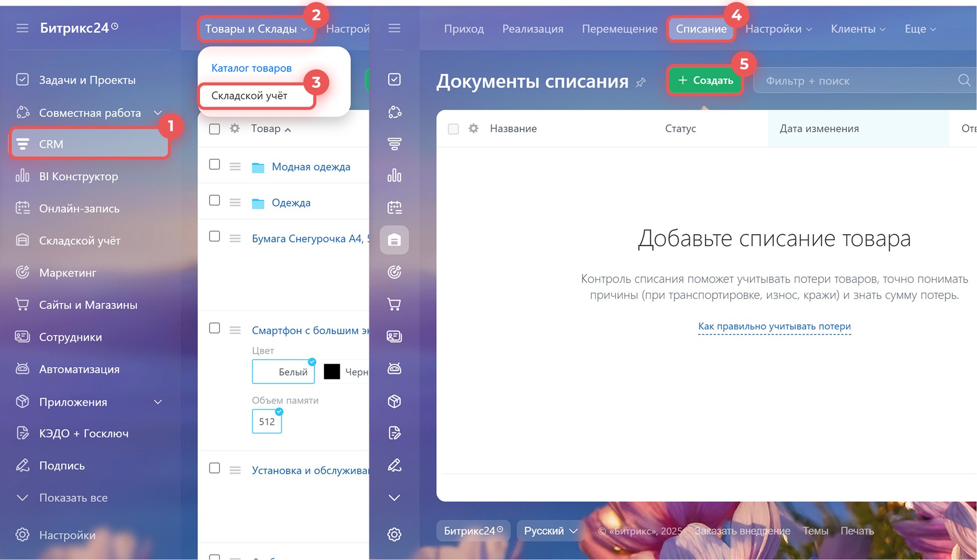
Task: Click the robot automation icon in collapsed sidebar
Action: coord(394,369)
